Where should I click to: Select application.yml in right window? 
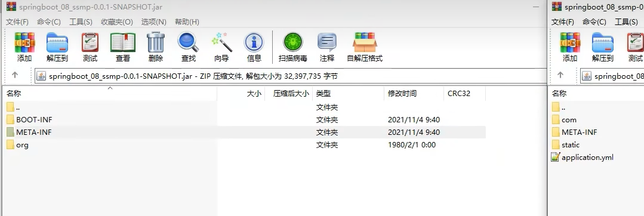click(x=583, y=158)
